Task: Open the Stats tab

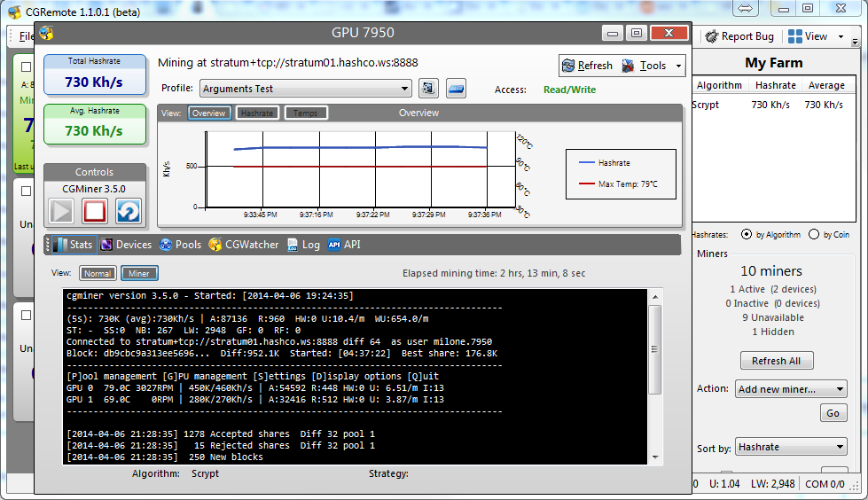Action: tap(74, 245)
